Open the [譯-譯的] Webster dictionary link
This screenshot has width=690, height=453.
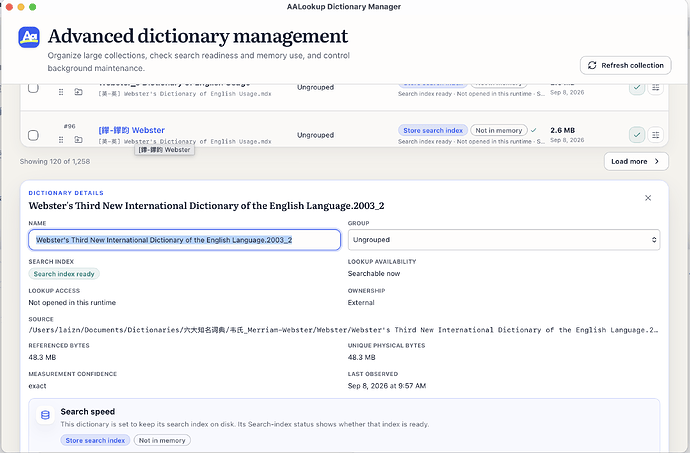tap(132, 130)
